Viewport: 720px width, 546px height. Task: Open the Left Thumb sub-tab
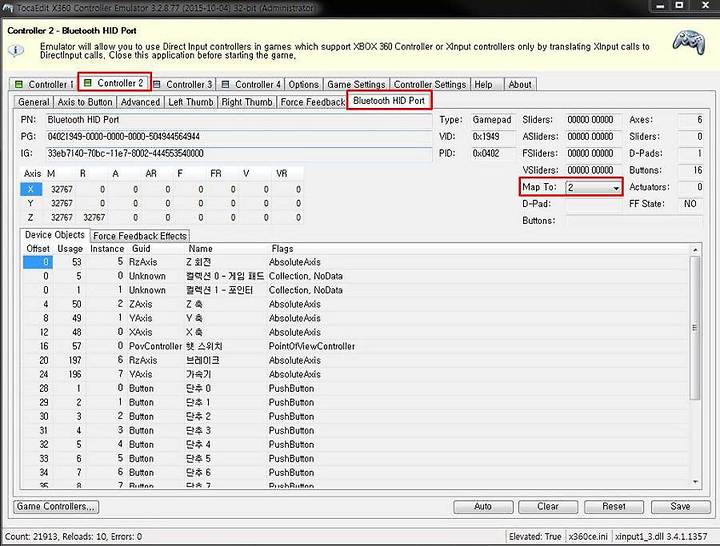191,102
